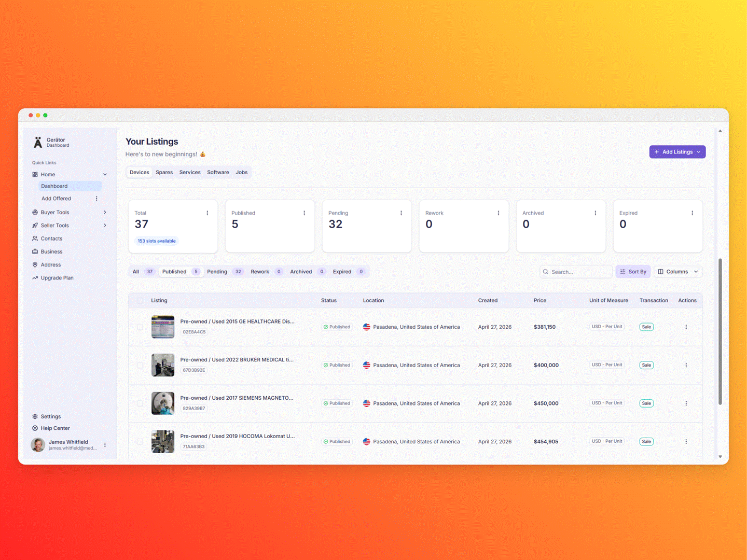
Task: Open Add Offered three-dot menu
Action: 96,199
